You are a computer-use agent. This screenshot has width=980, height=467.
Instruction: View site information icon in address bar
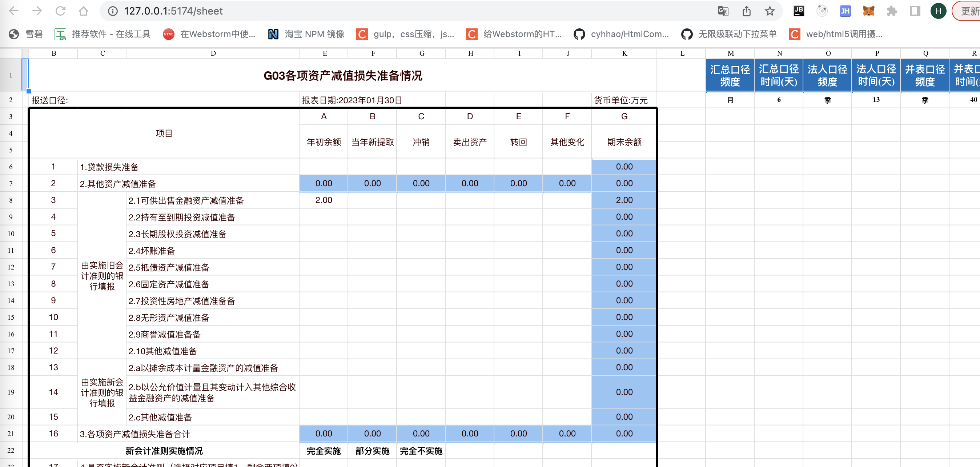[113, 11]
